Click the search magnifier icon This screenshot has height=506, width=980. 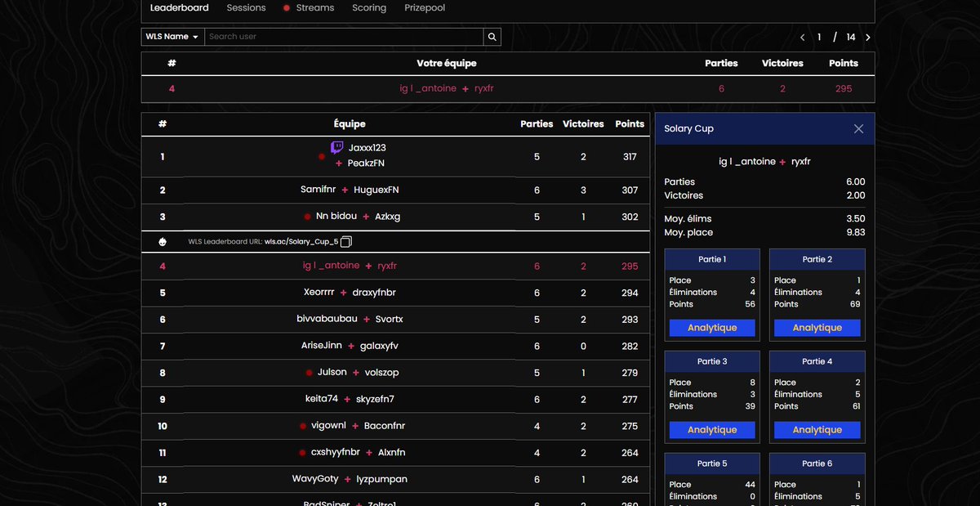[492, 37]
